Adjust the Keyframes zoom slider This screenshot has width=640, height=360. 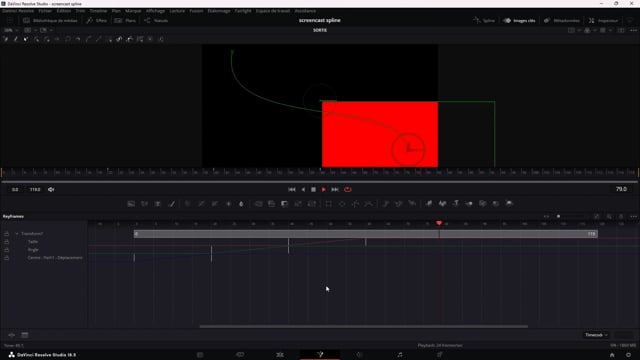point(558,216)
